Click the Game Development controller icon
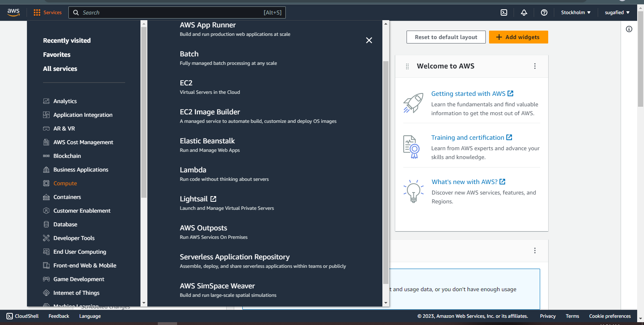 [x=46, y=279]
